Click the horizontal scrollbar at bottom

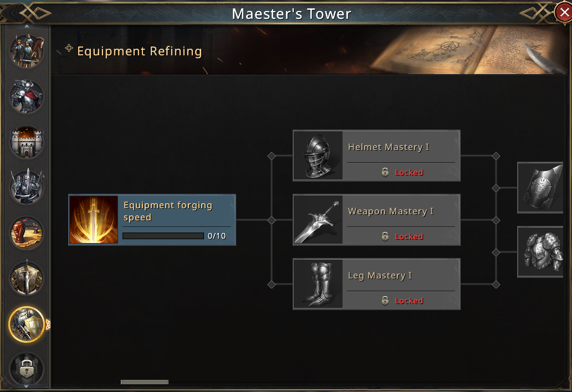click(x=145, y=382)
